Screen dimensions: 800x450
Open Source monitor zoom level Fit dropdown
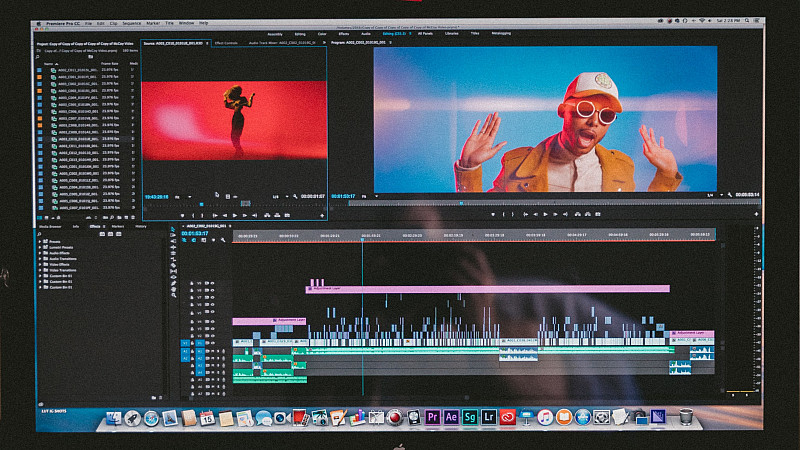(x=184, y=197)
